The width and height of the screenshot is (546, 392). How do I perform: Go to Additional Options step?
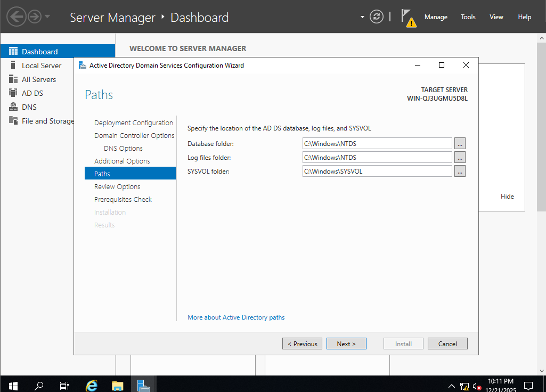tap(122, 161)
